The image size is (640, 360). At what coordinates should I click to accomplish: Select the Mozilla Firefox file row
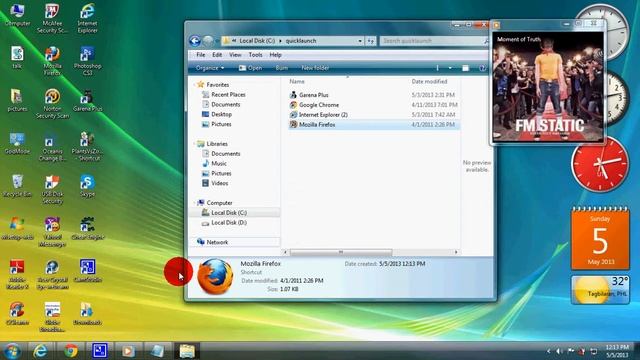tap(374, 124)
